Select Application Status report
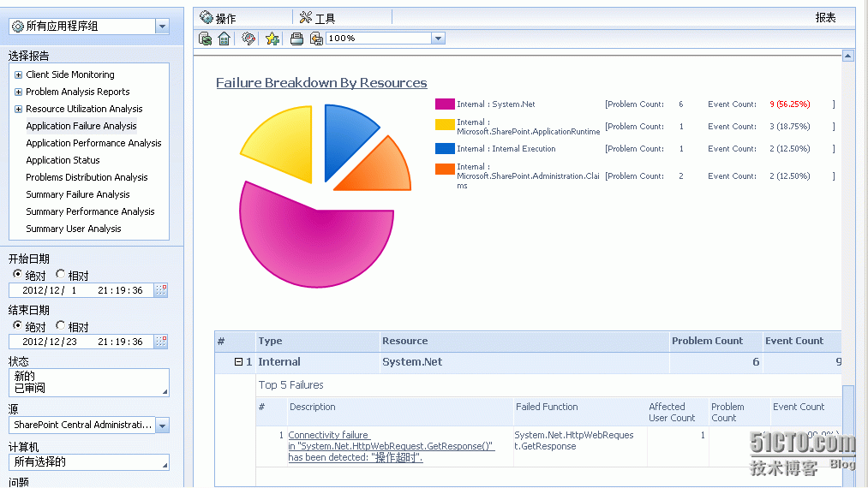The width and height of the screenshot is (868, 488). coord(63,160)
